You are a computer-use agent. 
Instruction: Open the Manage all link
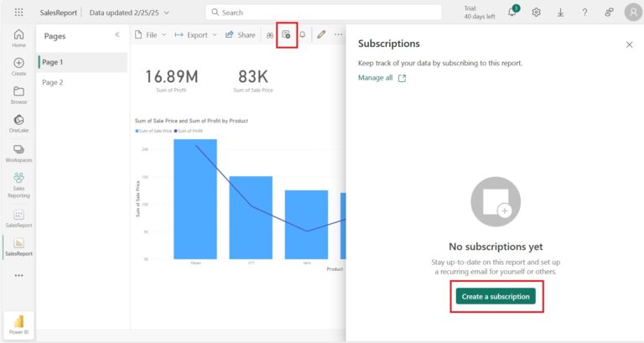point(382,78)
